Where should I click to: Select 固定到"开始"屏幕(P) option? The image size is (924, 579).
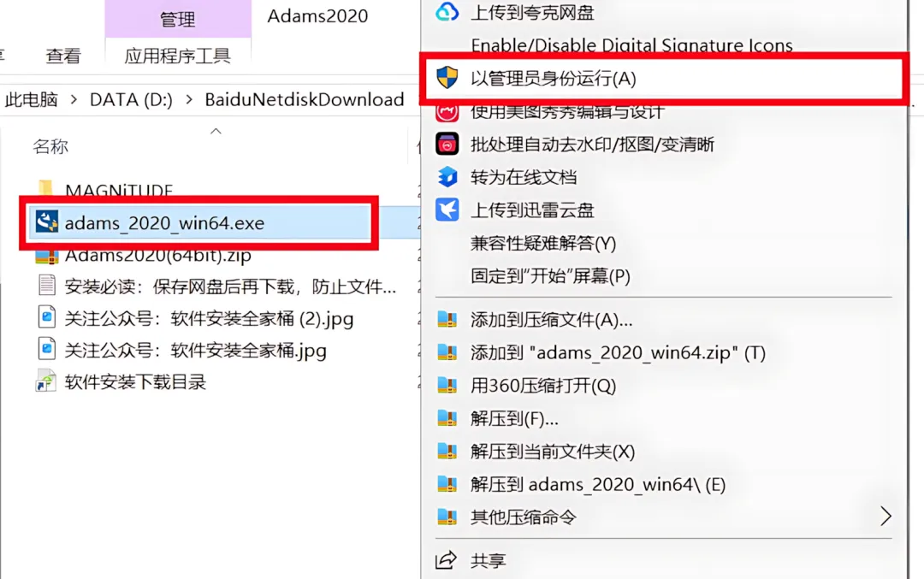point(550,276)
